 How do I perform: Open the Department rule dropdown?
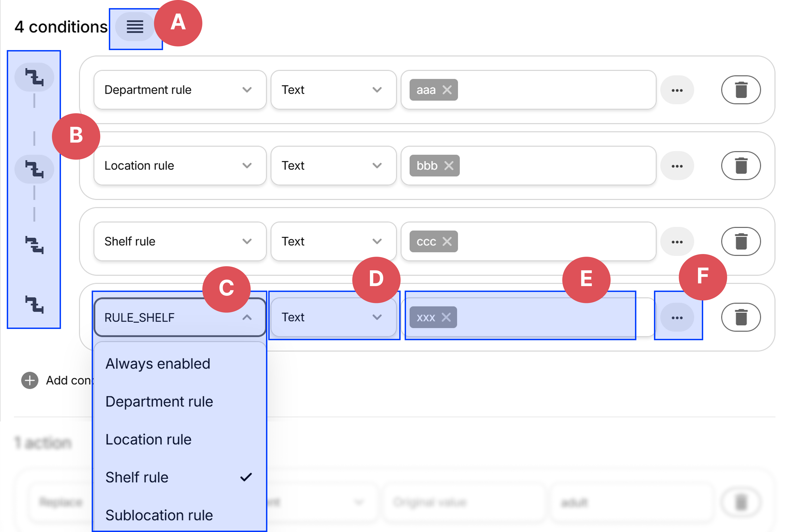click(180, 90)
